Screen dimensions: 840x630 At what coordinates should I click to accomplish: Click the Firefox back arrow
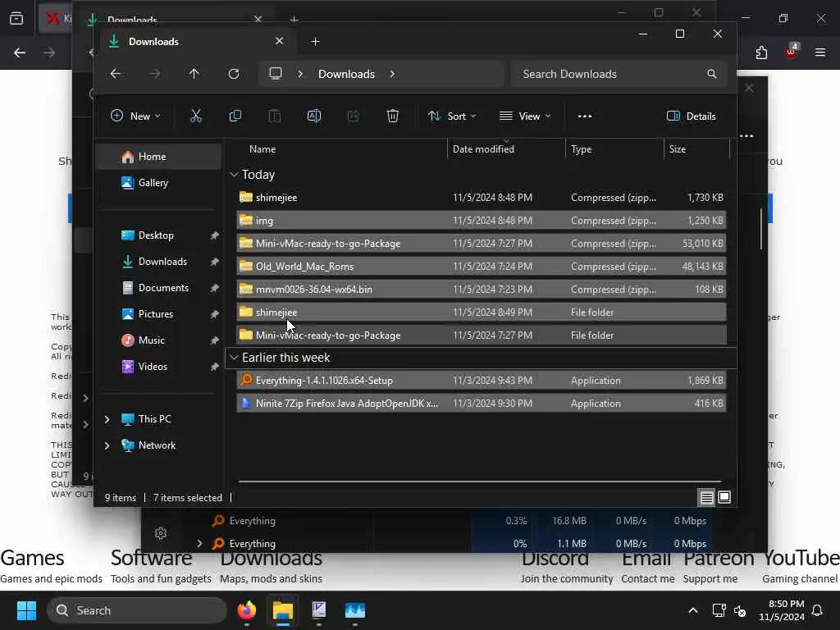pyautogui.click(x=20, y=52)
